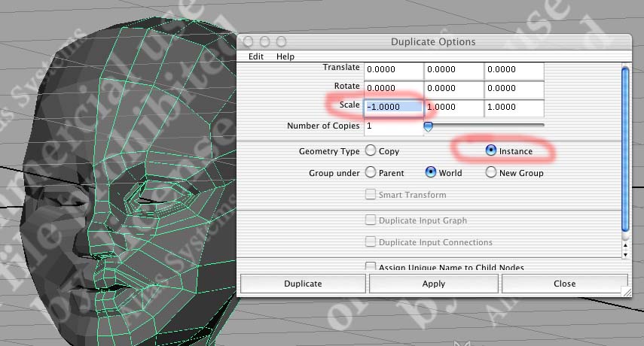Click the Translate Z input field
This screenshot has height=346, width=644.
(514, 70)
